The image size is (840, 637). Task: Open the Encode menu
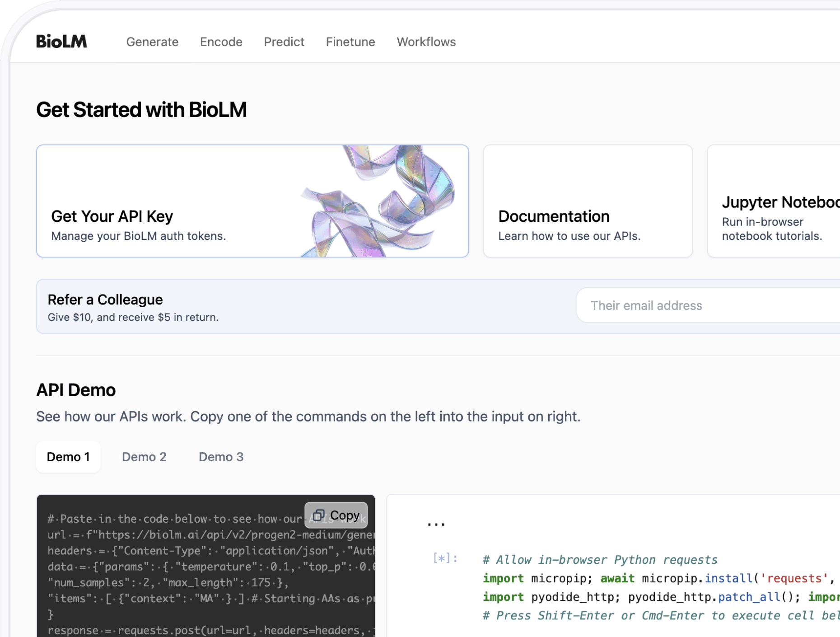(221, 42)
